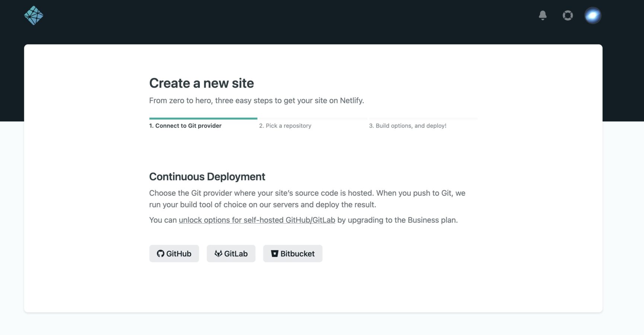Choose GitLab as the Git provider

point(236,253)
